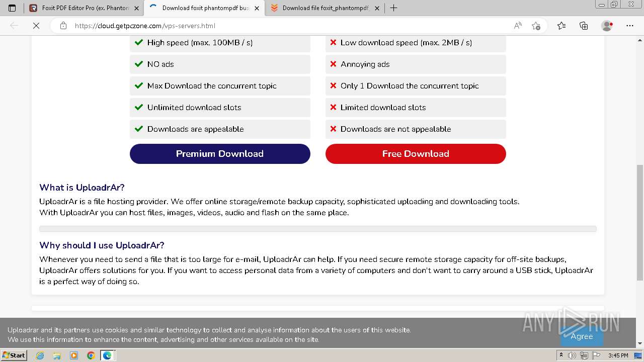View site information lock icon
Screen dimensions: 644x362
tap(63, 26)
